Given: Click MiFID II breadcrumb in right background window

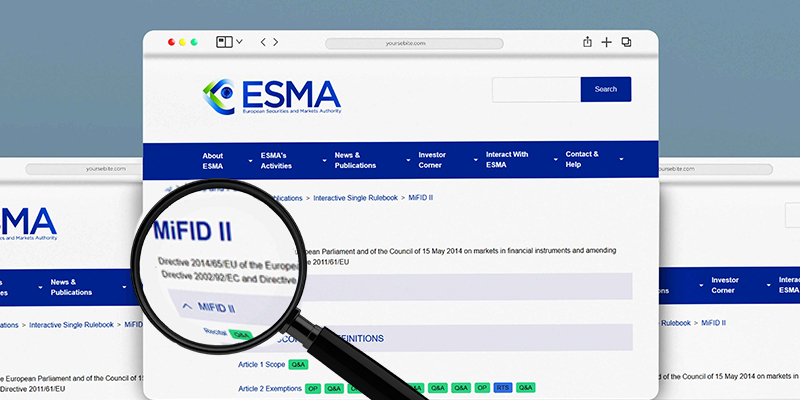Looking at the screenshot, I should [x=714, y=323].
